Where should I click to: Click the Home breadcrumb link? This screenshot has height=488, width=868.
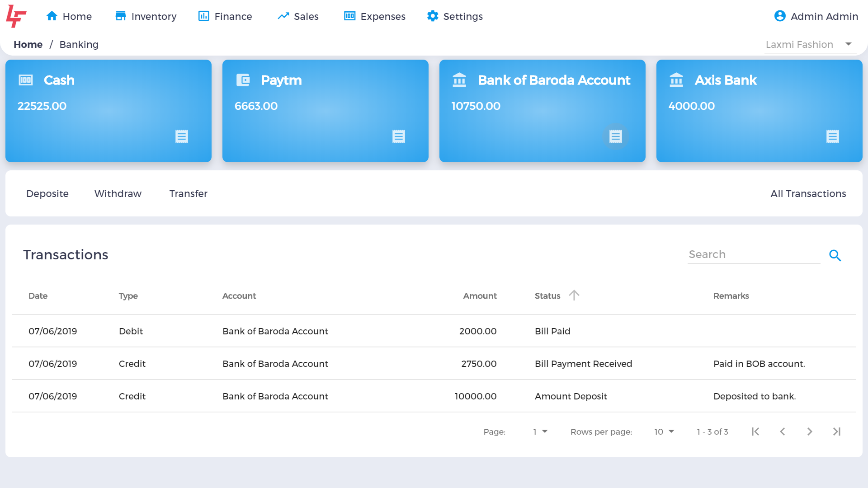28,44
